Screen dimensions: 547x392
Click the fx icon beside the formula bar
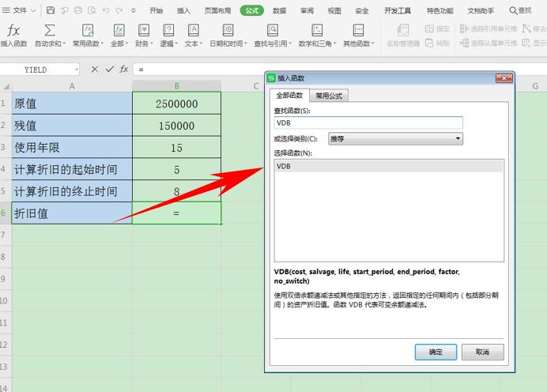pos(124,69)
